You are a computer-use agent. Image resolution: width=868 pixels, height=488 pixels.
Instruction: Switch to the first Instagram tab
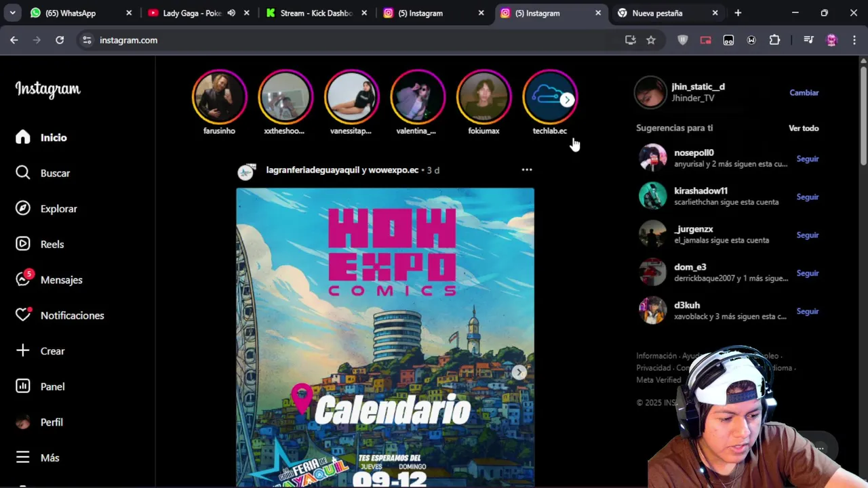435,13
